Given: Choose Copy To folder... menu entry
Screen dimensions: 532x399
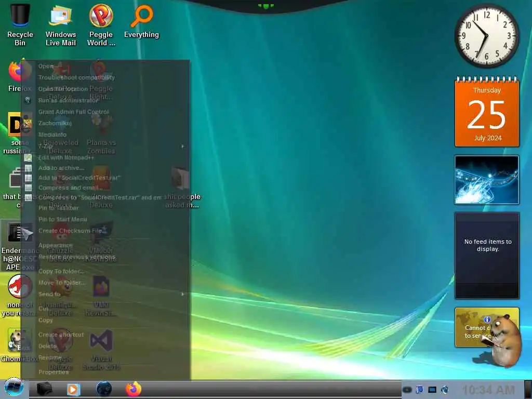Looking at the screenshot, I should pyautogui.click(x=105, y=271).
